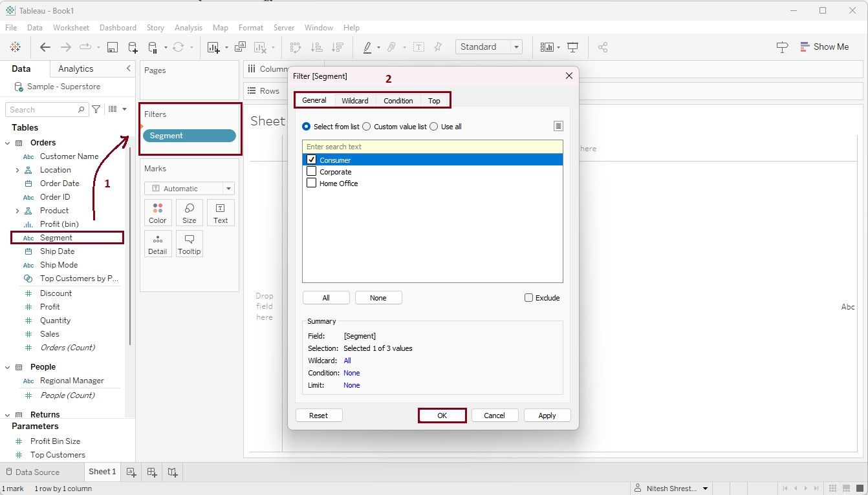
Task: Click the Presentation mode icon
Action: pyautogui.click(x=572, y=47)
